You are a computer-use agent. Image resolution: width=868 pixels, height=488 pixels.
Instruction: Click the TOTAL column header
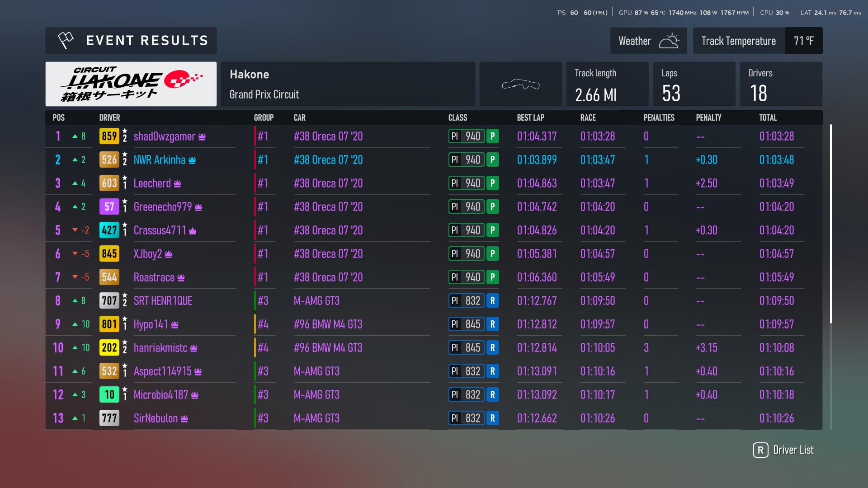768,117
